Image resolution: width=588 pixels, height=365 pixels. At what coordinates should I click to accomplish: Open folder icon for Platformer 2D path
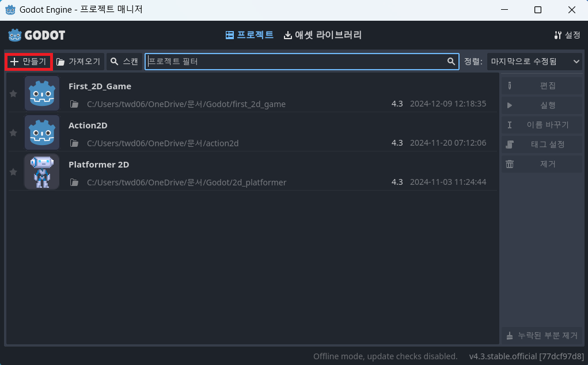pyautogui.click(x=74, y=182)
